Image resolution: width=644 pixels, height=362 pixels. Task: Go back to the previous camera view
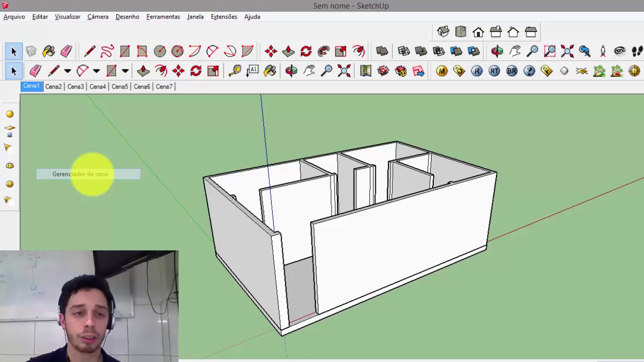coord(585,51)
